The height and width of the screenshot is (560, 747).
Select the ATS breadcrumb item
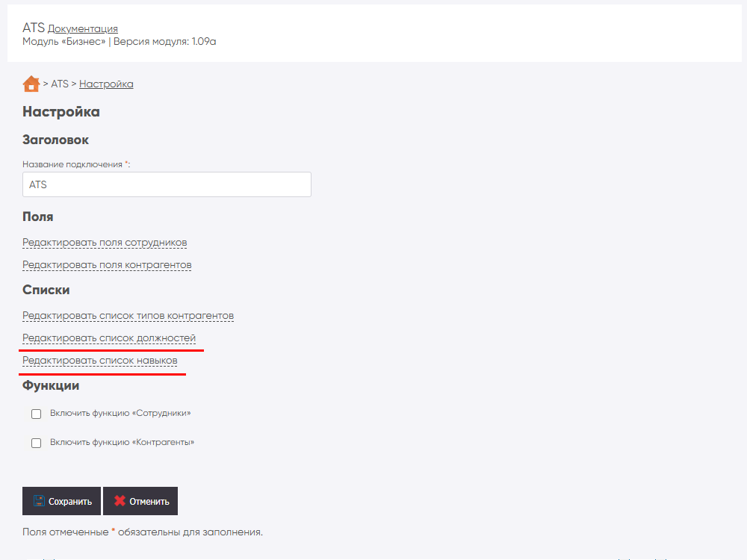point(60,84)
